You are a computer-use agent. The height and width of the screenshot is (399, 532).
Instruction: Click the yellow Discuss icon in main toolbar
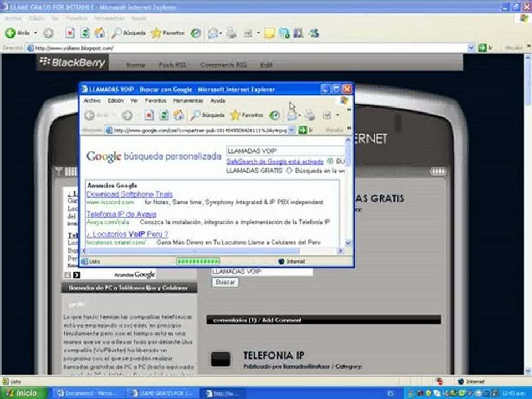[269, 33]
